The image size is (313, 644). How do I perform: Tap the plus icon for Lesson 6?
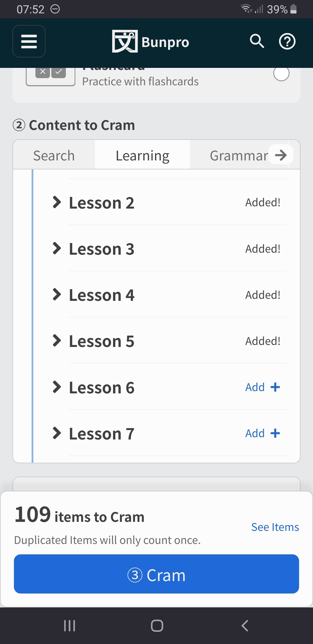(275, 387)
